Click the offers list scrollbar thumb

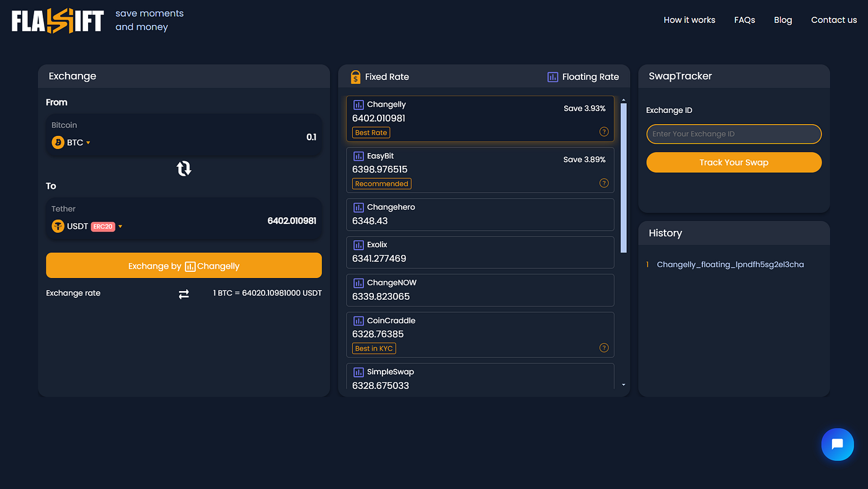(x=624, y=177)
